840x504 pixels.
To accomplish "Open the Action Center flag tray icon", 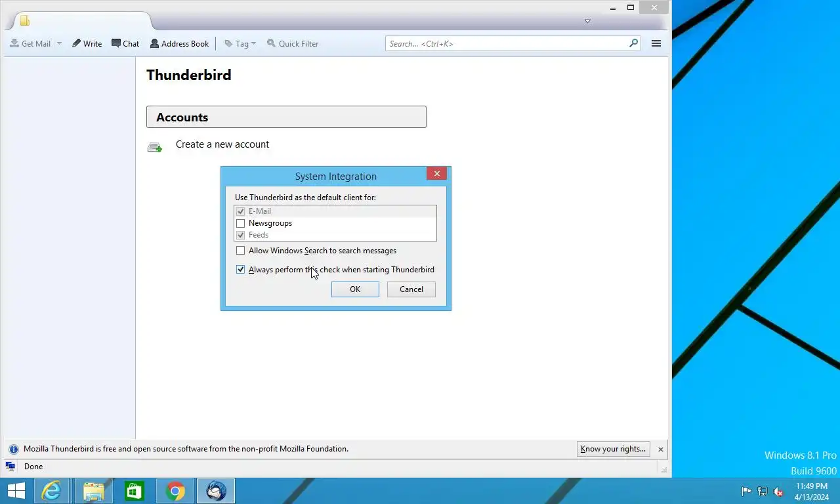I will pos(747,492).
